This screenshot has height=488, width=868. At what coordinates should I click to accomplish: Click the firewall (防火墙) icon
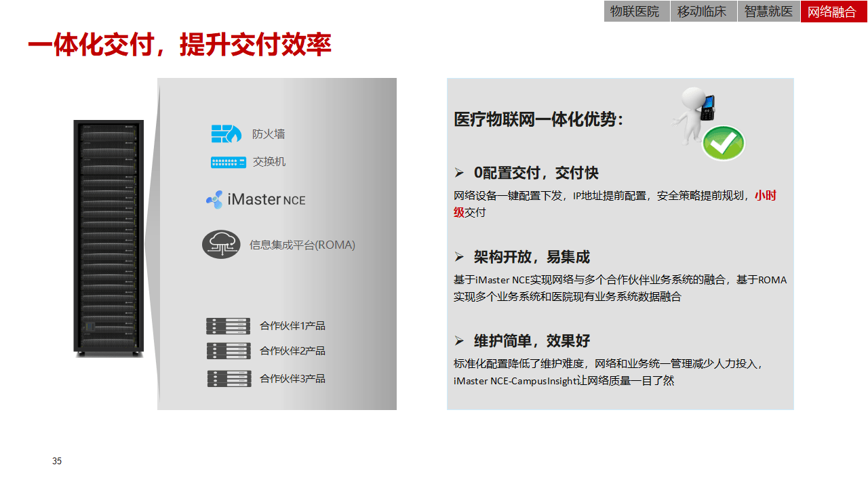pyautogui.click(x=226, y=134)
